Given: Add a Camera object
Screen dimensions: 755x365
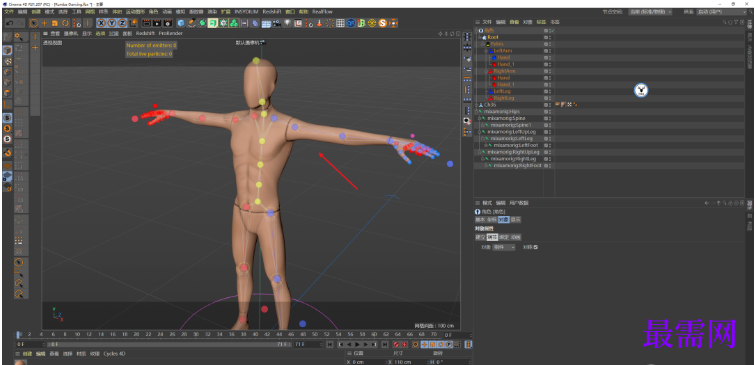Looking at the screenshot, I should point(276,23).
